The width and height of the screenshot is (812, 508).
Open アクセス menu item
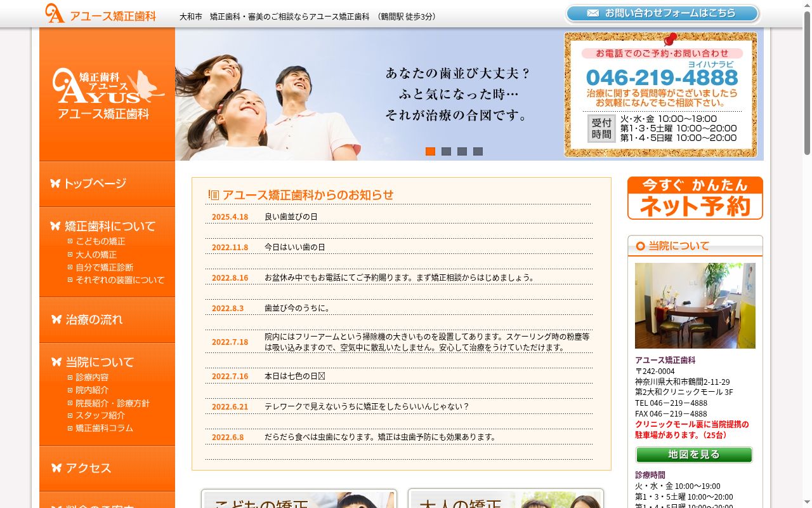click(107, 468)
